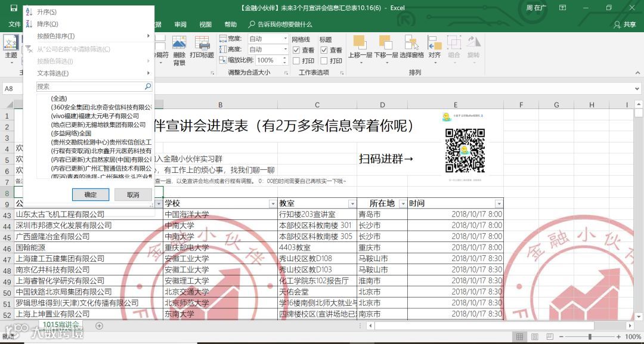The image size is (644, 344).
Task: Open the 文本筛选 submenu
Action: (x=88, y=73)
